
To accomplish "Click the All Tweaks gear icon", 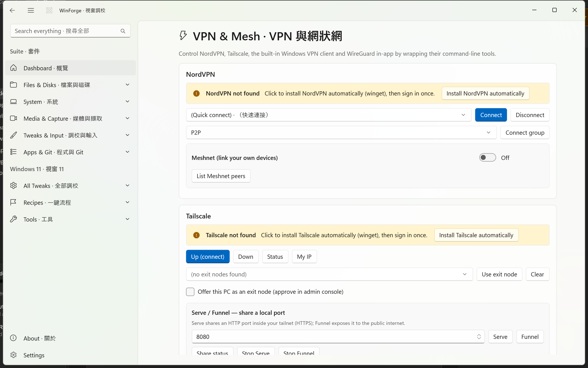I will [13, 186].
